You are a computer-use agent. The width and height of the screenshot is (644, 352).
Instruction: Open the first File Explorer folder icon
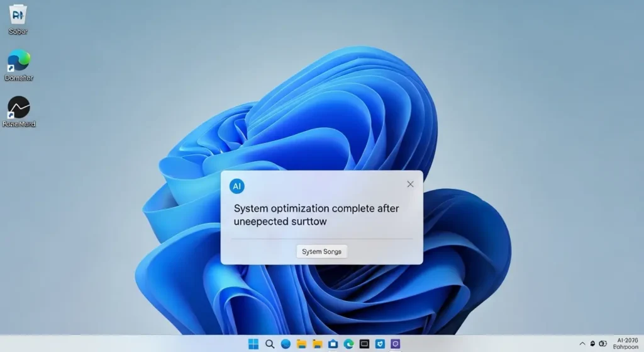point(302,344)
